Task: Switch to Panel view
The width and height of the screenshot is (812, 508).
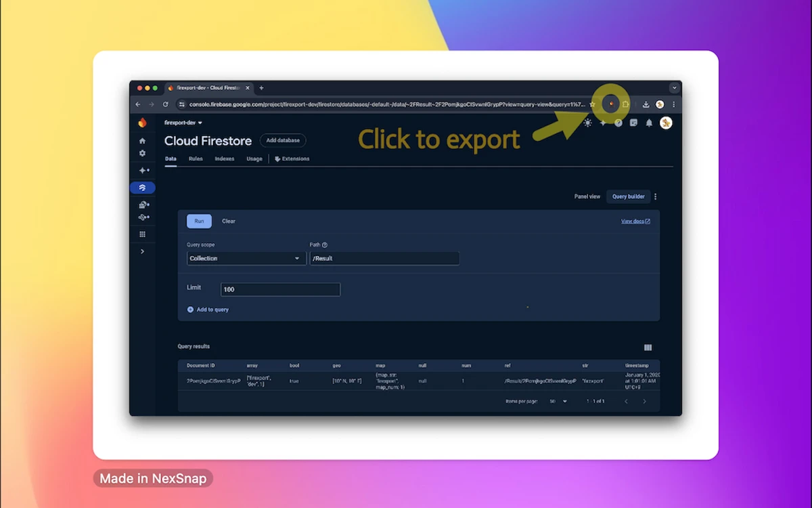Action: (587, 196)
